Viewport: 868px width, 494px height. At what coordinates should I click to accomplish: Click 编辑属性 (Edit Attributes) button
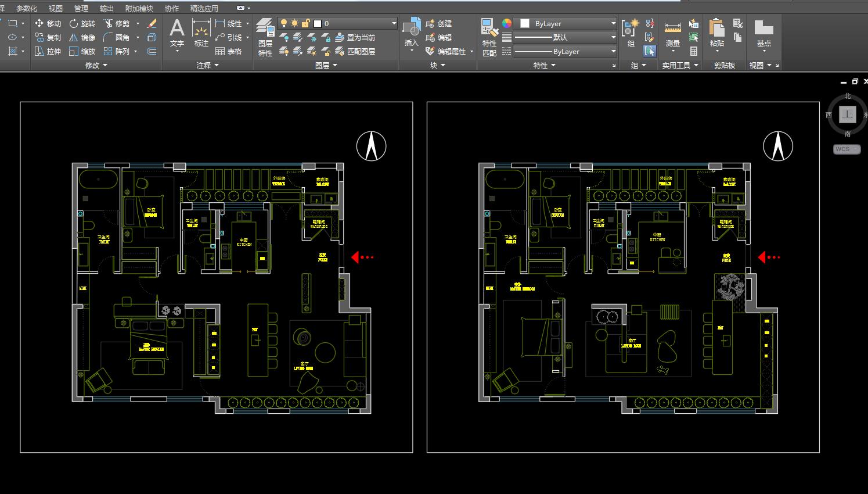coord(446,51)
